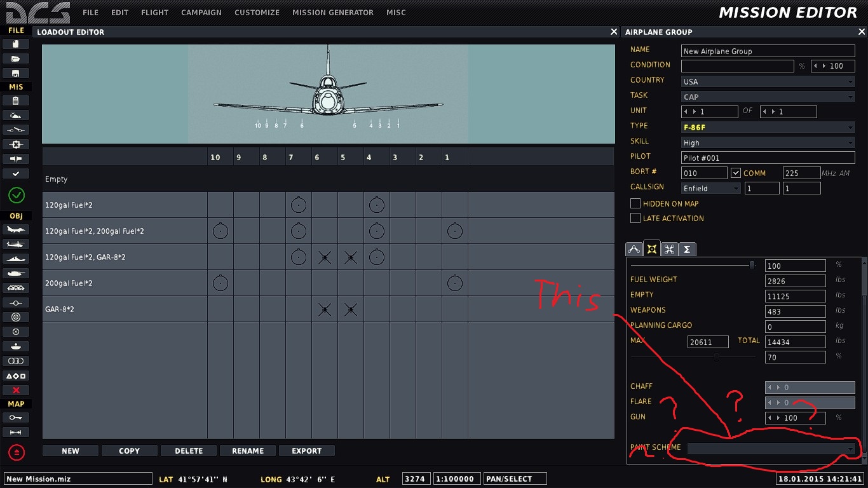This screenshot has height=488, width=868.
Task: Open the map key options icon
Action: pyautogui.click(x=16, y=417)
